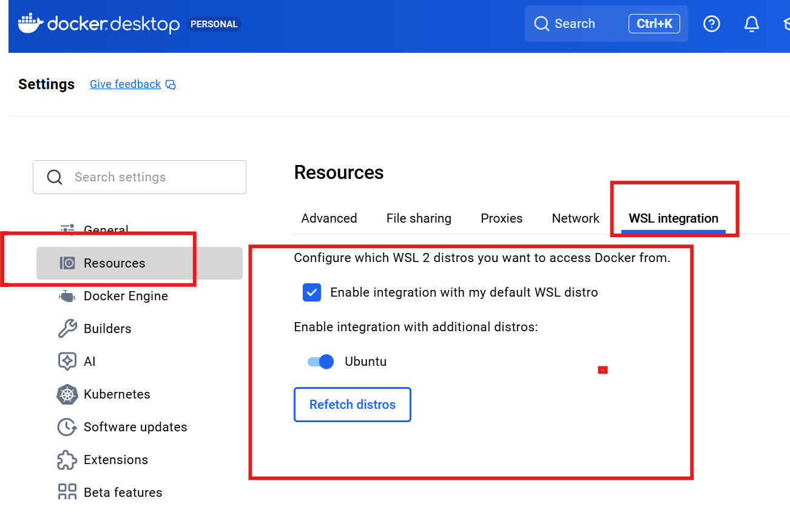
Task: Click the Docker whale logo icon
Action: coord(30,23)
